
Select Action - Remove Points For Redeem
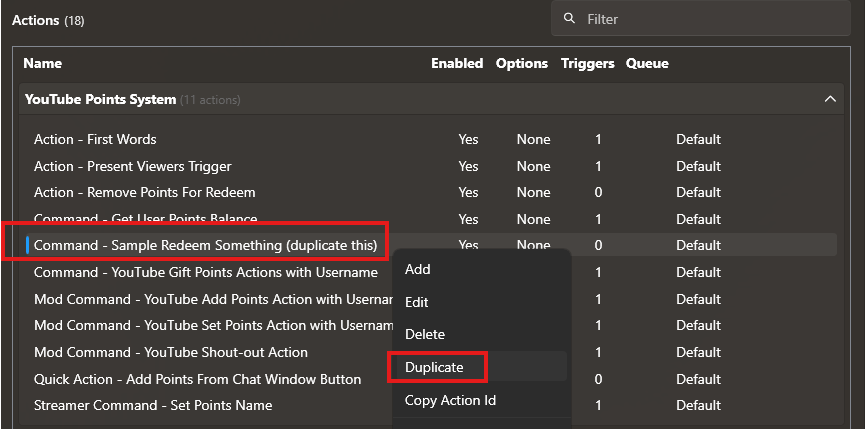click(x=144, y=192)
